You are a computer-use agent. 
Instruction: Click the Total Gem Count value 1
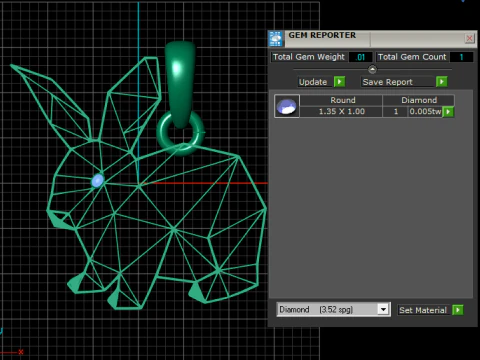461,57
